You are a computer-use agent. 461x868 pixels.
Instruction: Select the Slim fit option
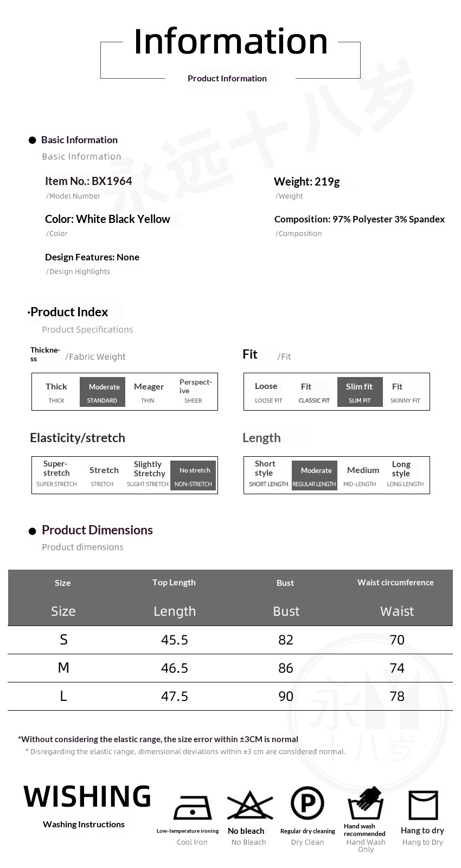[x=360, y=392]
